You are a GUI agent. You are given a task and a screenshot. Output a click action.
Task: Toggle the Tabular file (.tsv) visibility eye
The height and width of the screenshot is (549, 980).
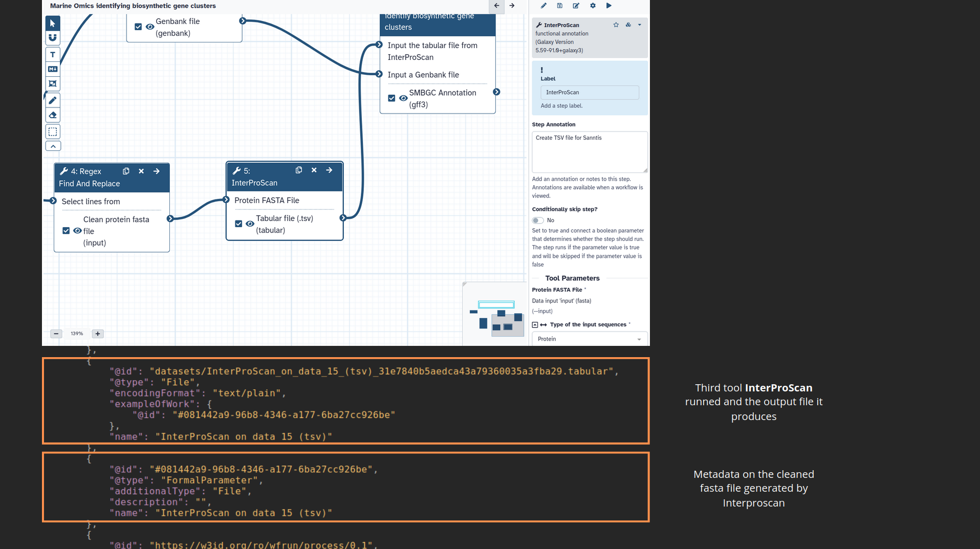coord(250,224)
